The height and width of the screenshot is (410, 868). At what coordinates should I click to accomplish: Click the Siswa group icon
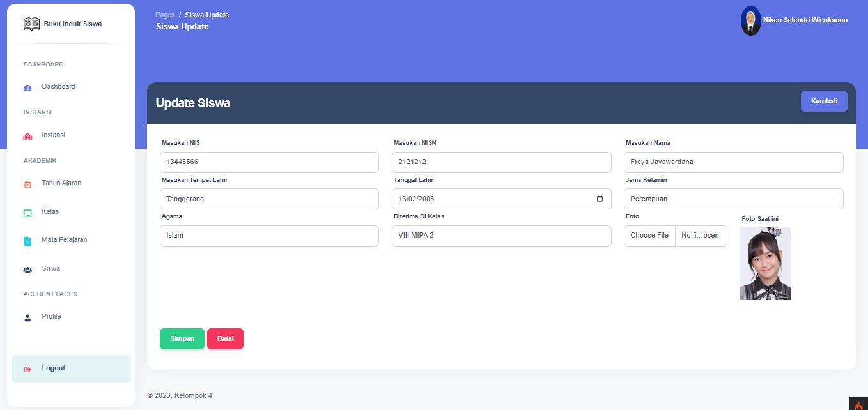click(27, 270)
